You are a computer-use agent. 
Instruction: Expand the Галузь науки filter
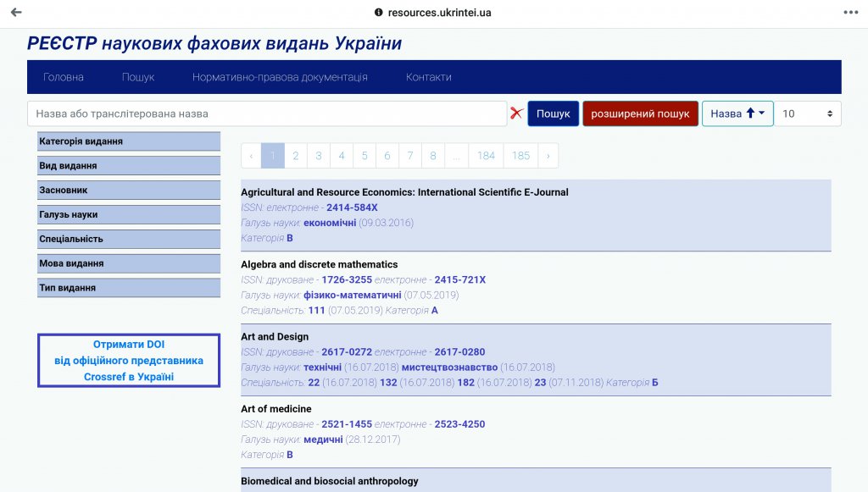coord(129,215)
